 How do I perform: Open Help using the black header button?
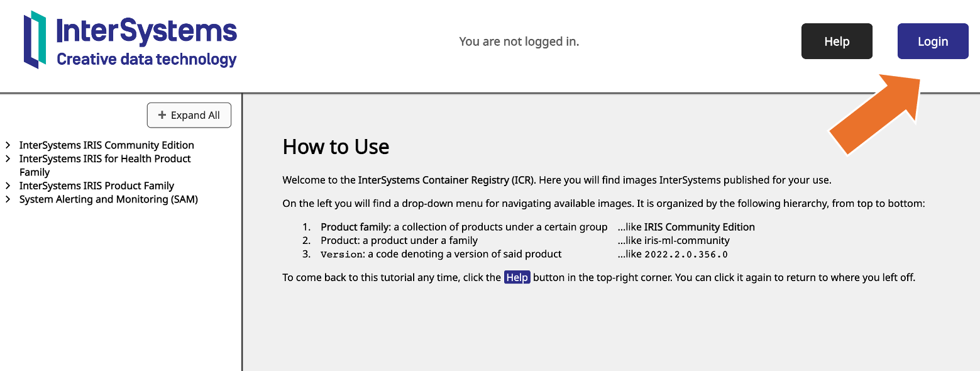tap(836, 42)
